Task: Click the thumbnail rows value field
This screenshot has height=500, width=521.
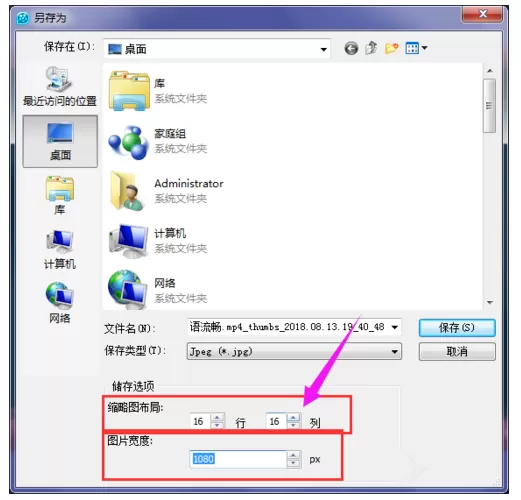Action: [200, 421]
